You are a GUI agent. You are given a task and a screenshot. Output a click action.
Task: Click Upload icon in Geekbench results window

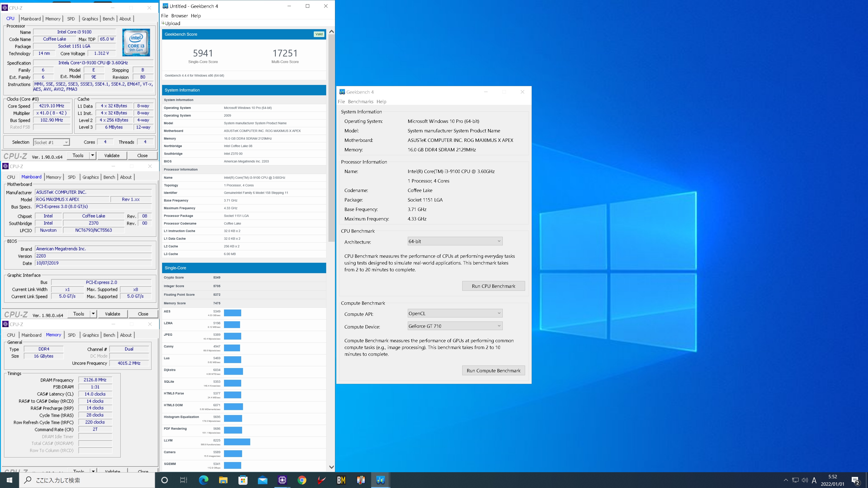click(x=163, y=23)
